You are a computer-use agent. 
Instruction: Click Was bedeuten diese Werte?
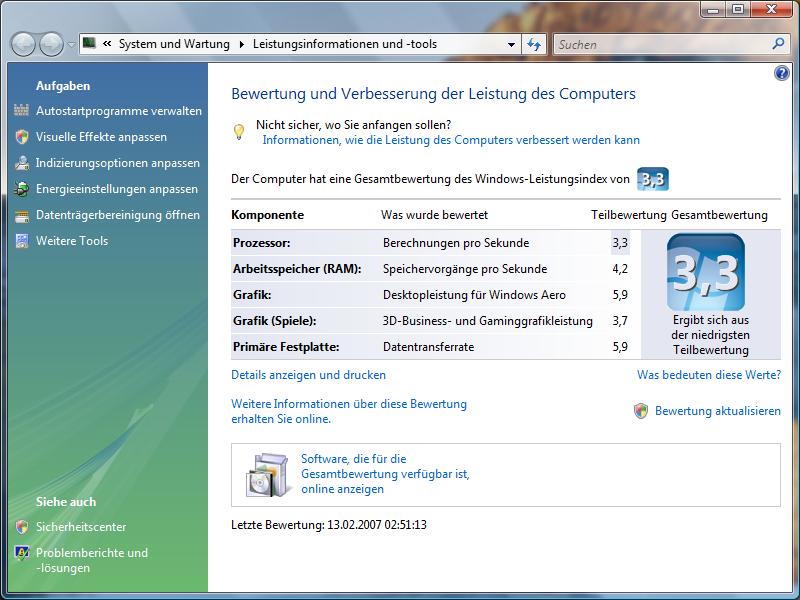709,375
